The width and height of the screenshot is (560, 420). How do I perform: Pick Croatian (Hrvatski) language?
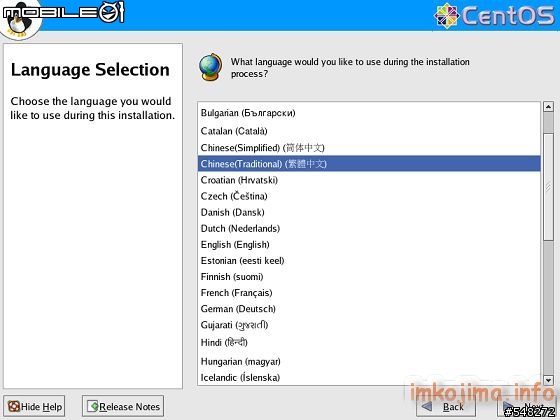click(x=369, y=180)
